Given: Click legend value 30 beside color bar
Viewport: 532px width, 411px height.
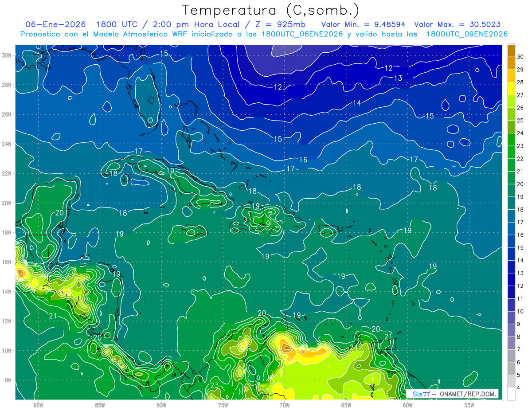Looking at the screenshot, I should 520,57.
